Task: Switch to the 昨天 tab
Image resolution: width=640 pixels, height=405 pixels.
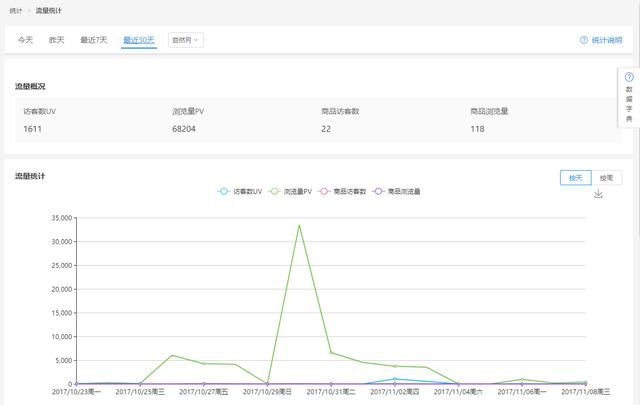Action: [57, 40]
